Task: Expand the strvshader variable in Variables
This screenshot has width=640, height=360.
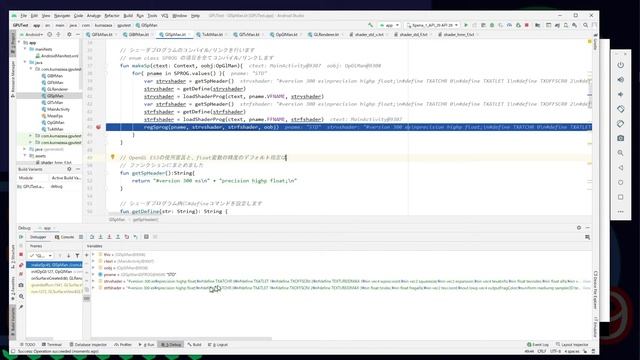Action: 93,281
